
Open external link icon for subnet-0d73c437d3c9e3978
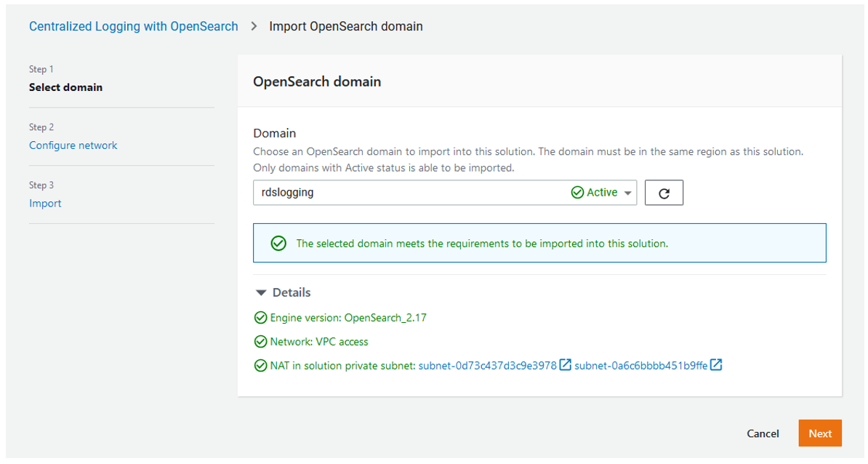(565, 365)
